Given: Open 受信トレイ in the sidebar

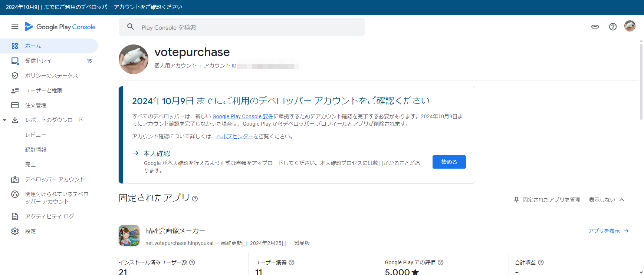Looking at the screenshot, I should tap(49, 61).
